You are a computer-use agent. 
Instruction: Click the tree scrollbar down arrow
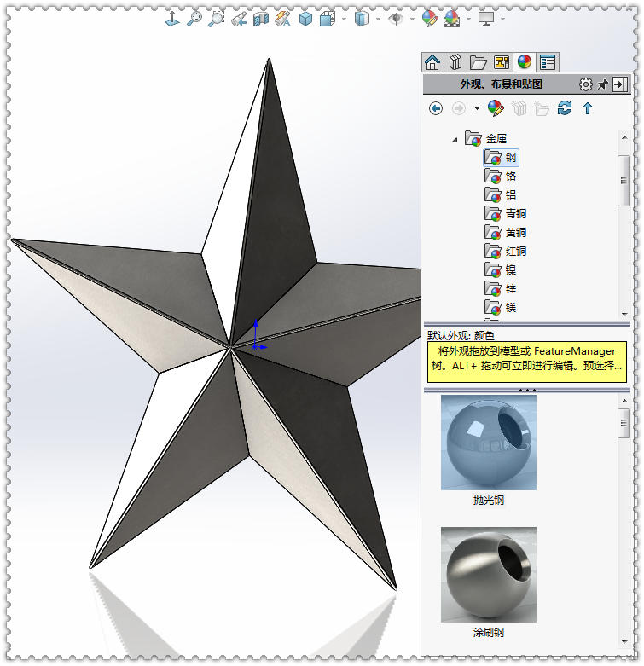click(624, 315)
